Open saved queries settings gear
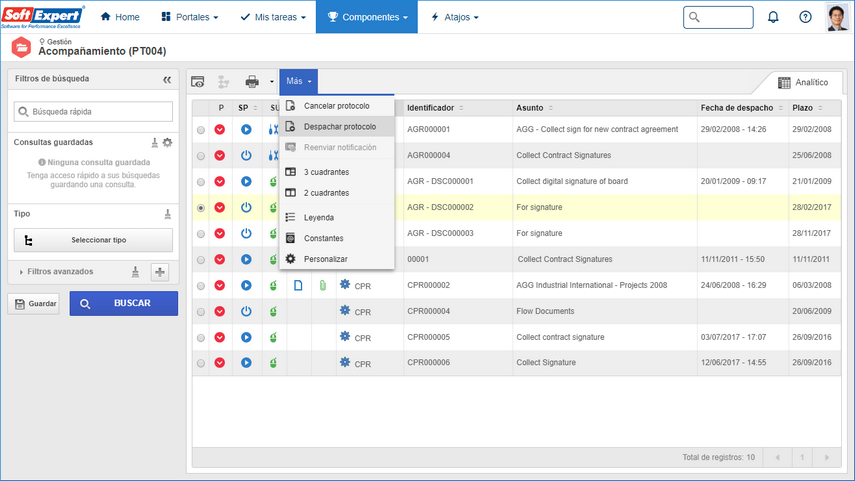The height and width of the screenshot is (481, 855). pos(167,142)
